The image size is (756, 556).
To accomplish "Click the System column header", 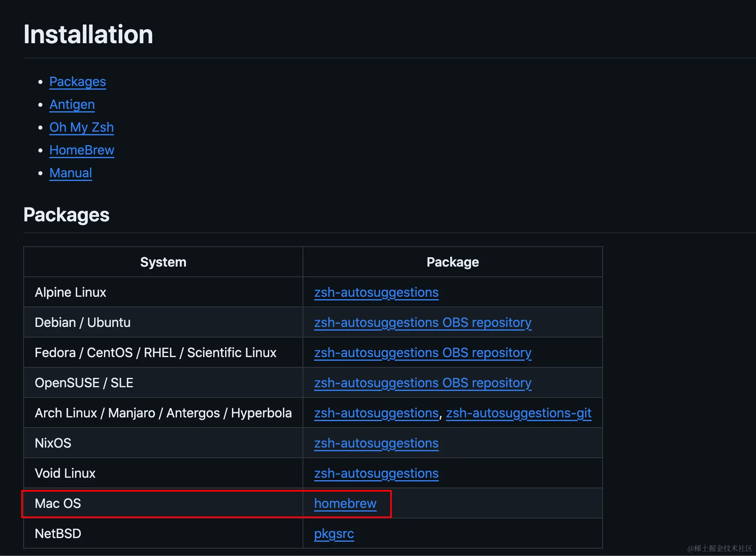I will click(163, 262).
